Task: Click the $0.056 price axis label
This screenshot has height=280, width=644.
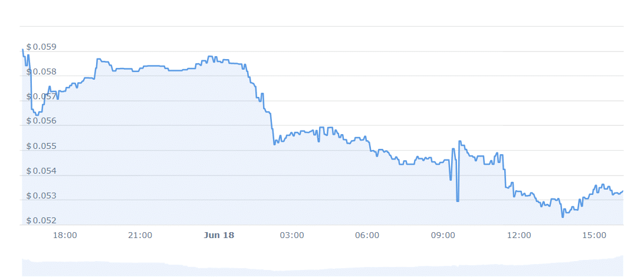Action: click(41, 122)
